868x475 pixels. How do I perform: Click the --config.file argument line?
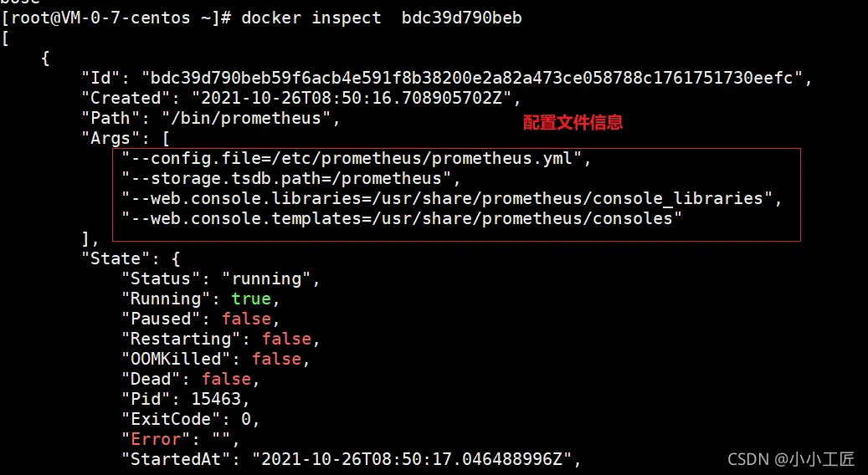coord(357,158)
